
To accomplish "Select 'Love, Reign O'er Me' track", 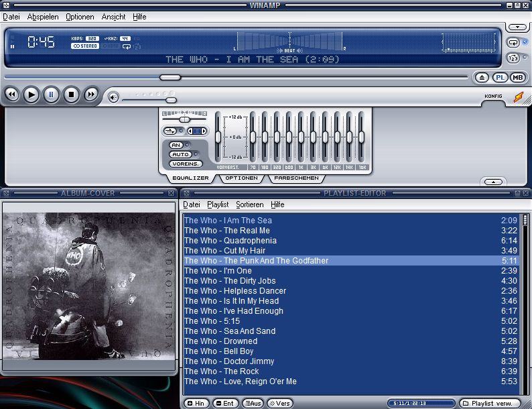I will [351, 381].
